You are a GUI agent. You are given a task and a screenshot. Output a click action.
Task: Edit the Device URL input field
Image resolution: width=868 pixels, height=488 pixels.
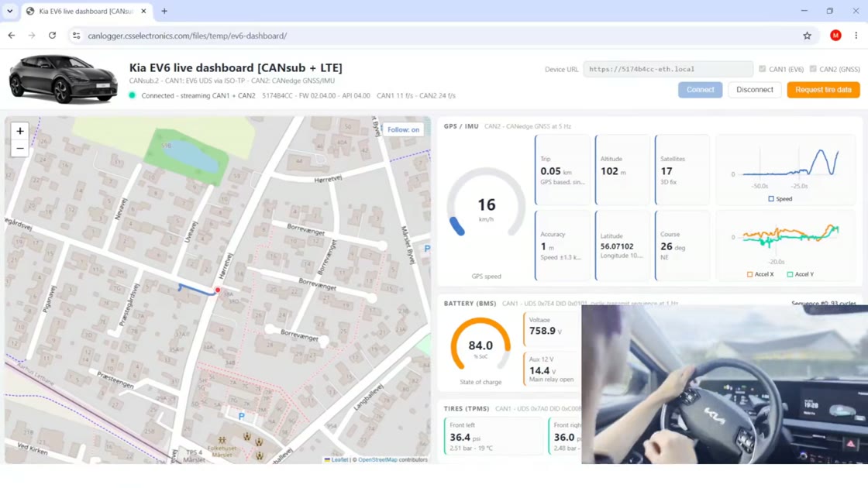(667, 69)
